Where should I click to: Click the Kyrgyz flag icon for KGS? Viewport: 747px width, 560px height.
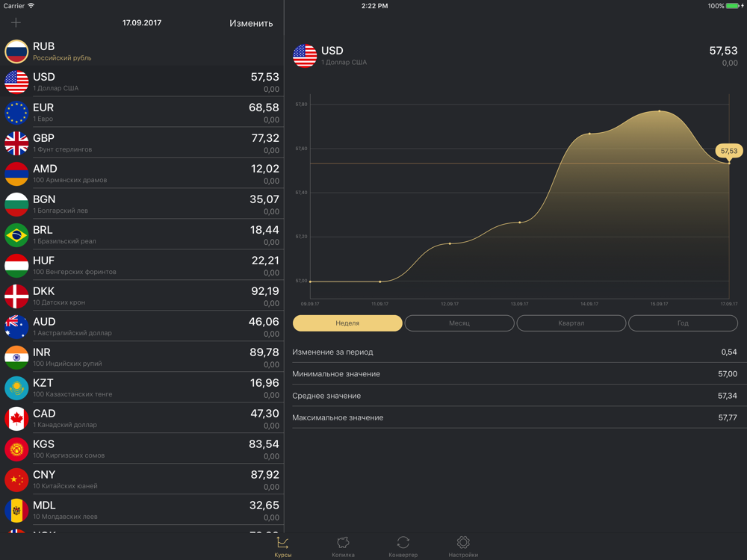tap(16, 449)
